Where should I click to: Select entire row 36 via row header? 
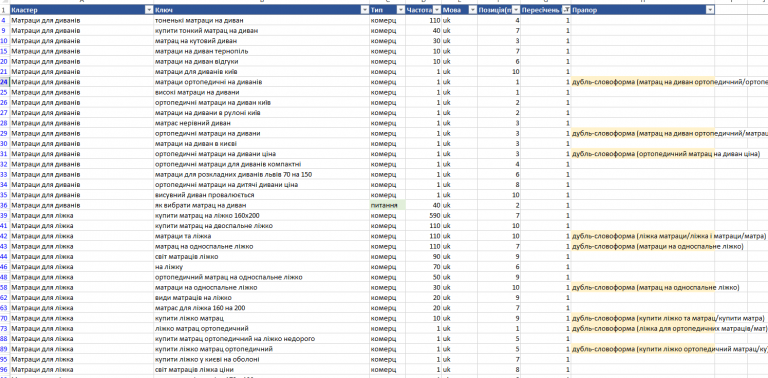[x=4, y=206]
